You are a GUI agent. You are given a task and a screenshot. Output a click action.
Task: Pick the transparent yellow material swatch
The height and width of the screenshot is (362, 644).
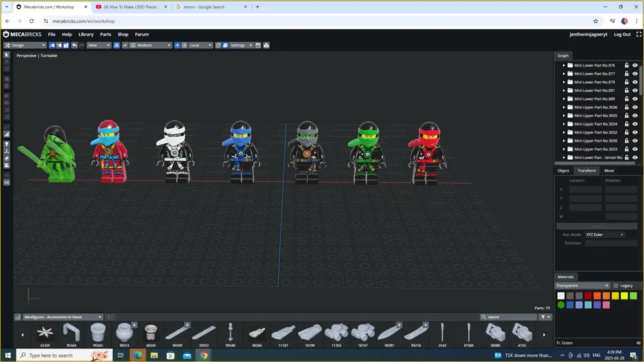point(615,296)
